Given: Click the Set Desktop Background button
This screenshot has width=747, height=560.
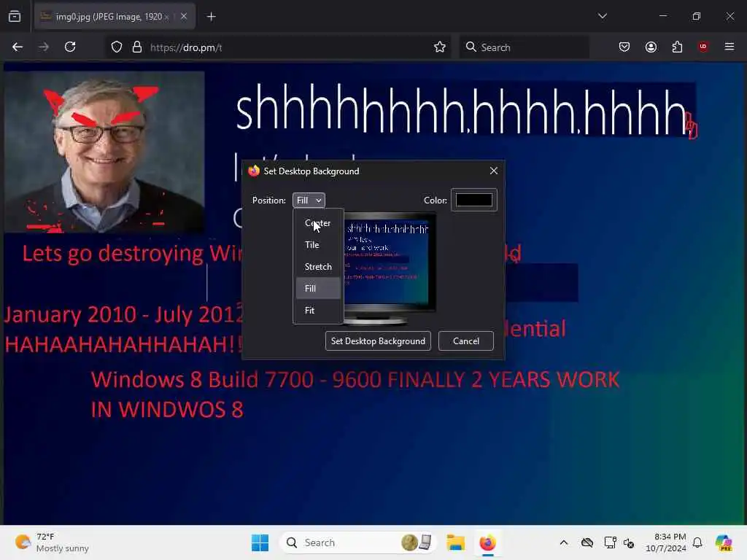Looking at the screenshot, I should (378, 341).
